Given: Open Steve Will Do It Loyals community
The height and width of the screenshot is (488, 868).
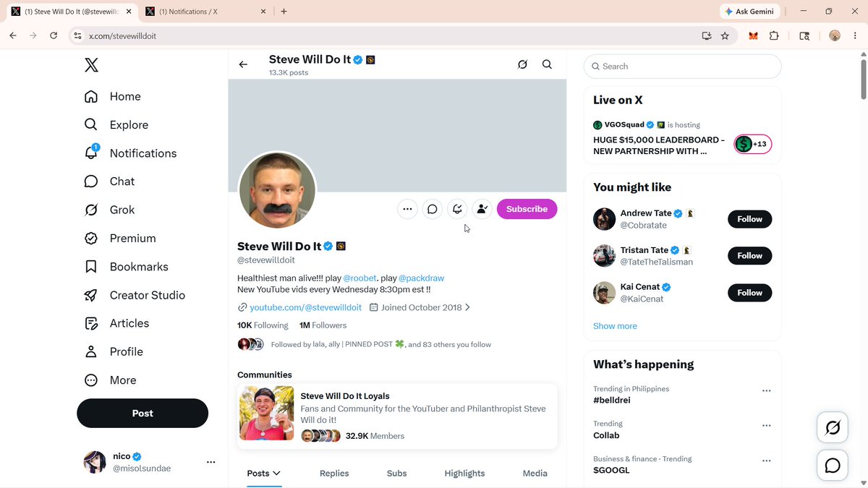Looking at the screenshot, I should tap(397, 416).
